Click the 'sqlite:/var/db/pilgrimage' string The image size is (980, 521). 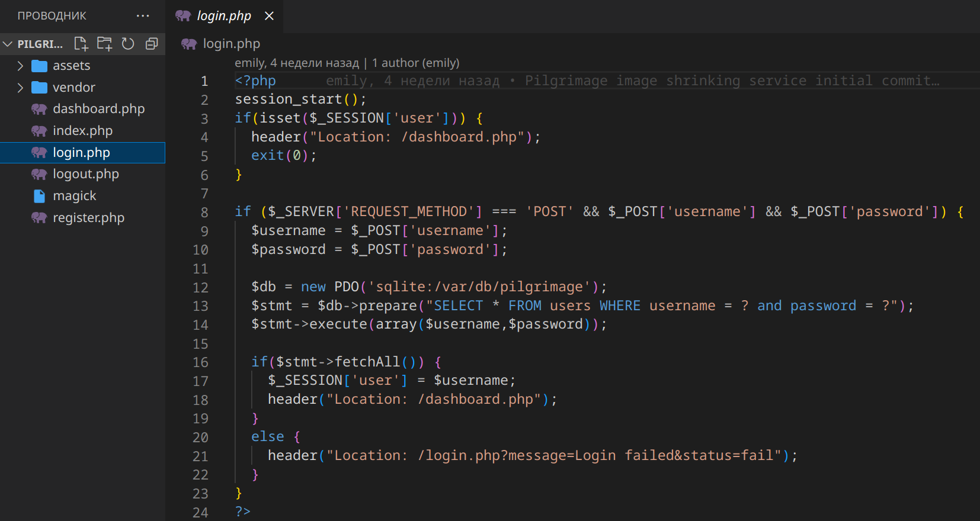(479, 287)
